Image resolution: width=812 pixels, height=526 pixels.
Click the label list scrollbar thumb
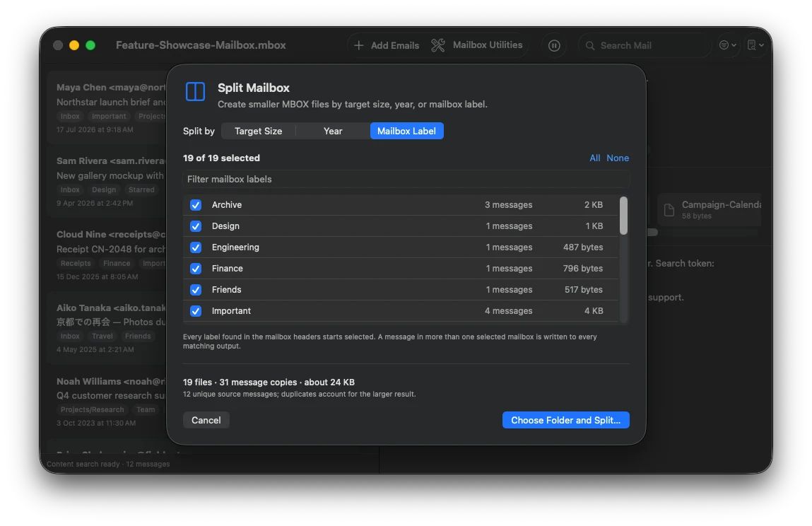click(x=623, y=216)
